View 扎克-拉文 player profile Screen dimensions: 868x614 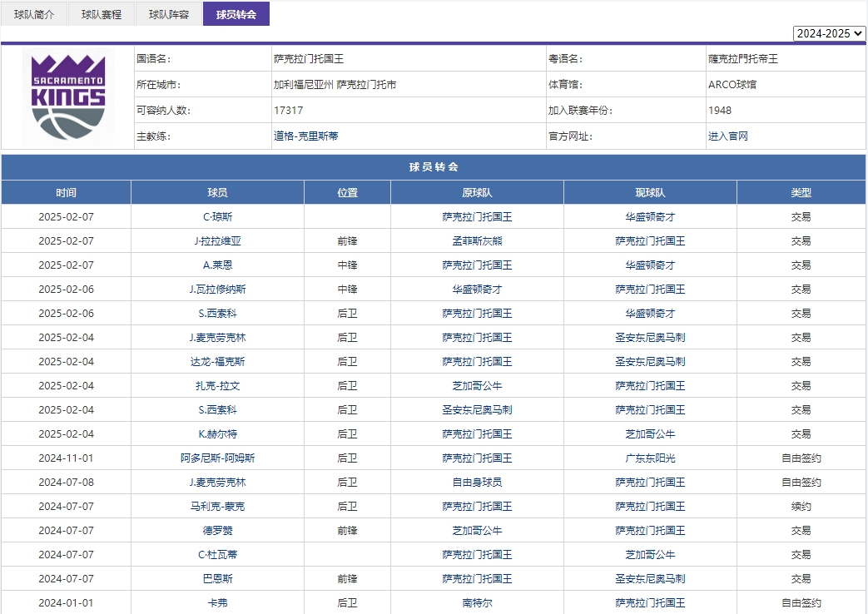216,385
